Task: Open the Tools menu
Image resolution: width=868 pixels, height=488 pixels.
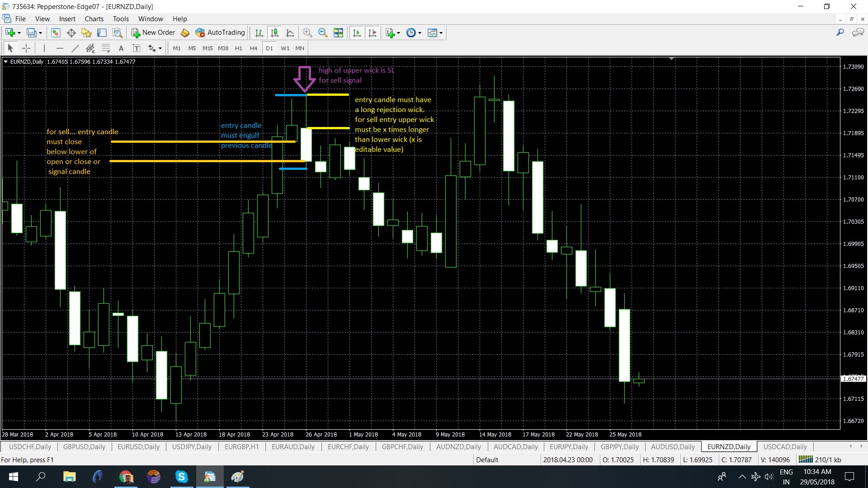Action: (x=120, y=19)
